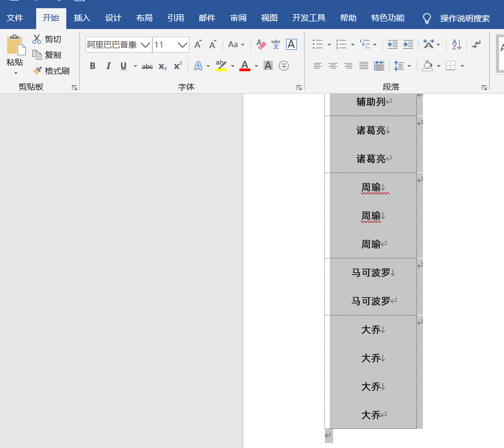Image resolution: width=504 pixels, height=448 pixels.
Task: Apply numbered list
Action: pos(341,44)
